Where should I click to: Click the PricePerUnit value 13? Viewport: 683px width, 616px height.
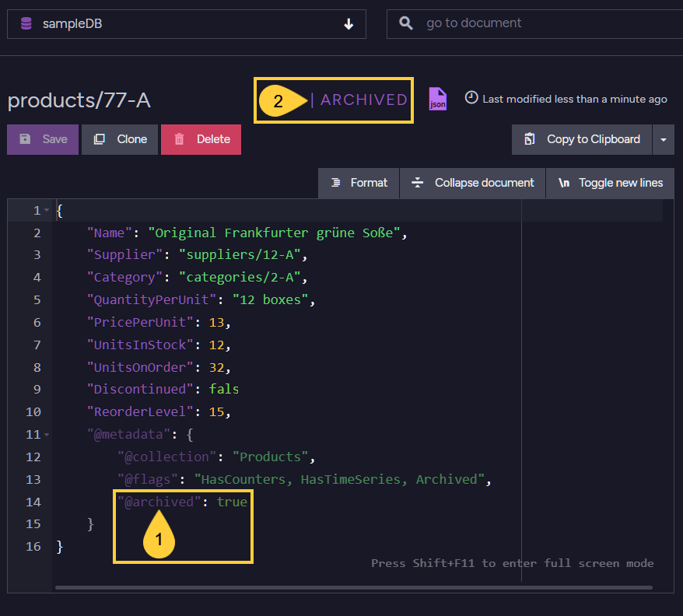[216, 322]
